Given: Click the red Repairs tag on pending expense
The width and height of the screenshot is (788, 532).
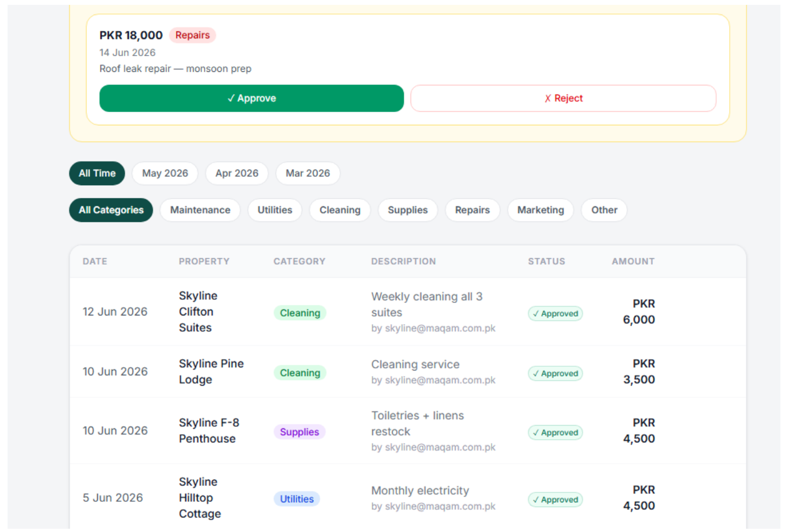Looking at the screenshot, I should click(x=192, y=35).
